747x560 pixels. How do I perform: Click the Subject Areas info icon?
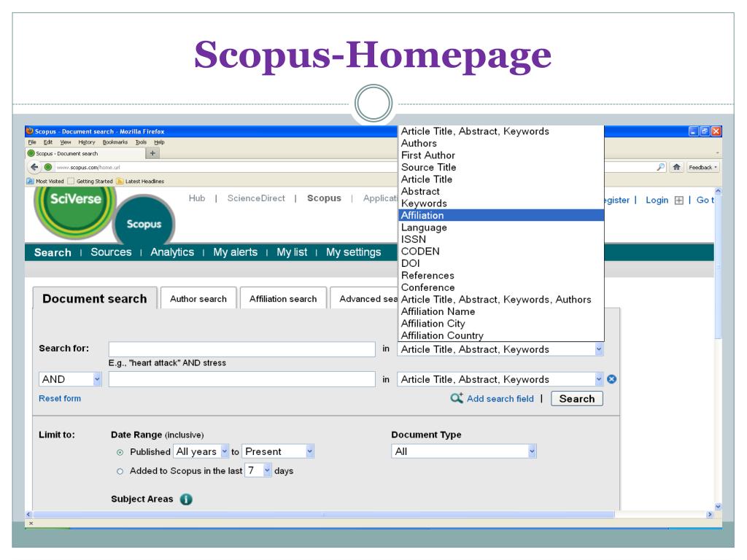point(186,499)
